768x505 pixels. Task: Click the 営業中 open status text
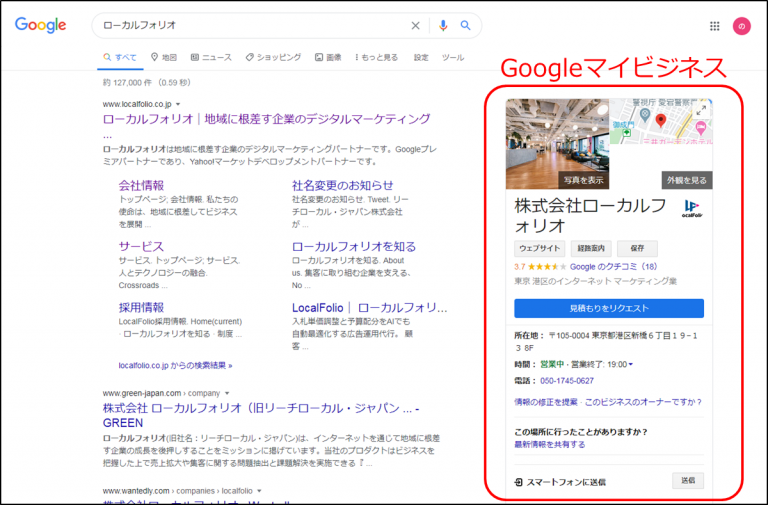pos(552,364)
